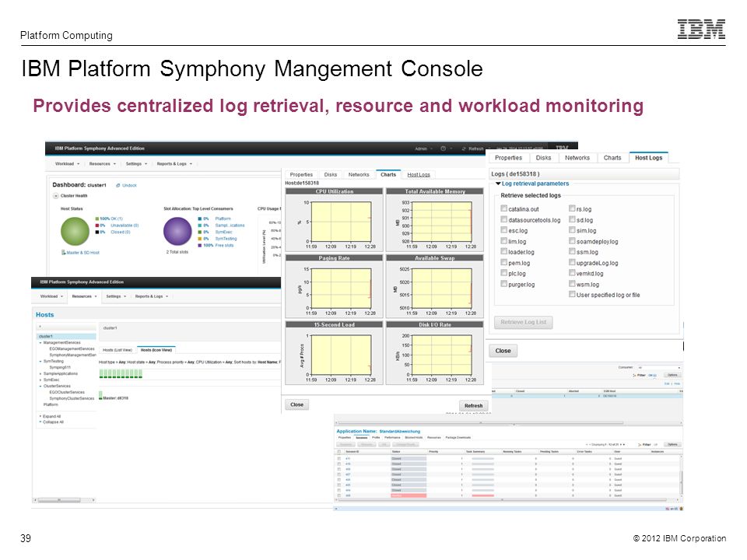Tick the datasourcetools.log checkbox
Image resolution: width=747 pixels, height=560 pixels.
coord(503,219)
